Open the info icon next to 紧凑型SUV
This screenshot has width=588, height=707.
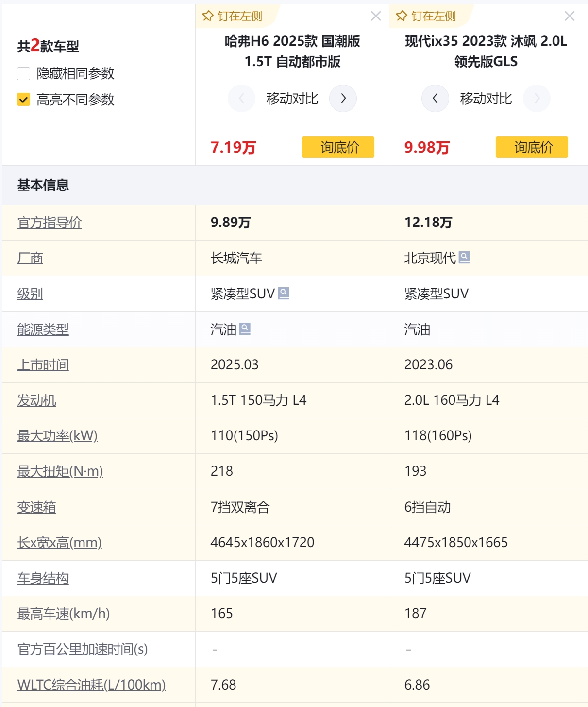284,293
